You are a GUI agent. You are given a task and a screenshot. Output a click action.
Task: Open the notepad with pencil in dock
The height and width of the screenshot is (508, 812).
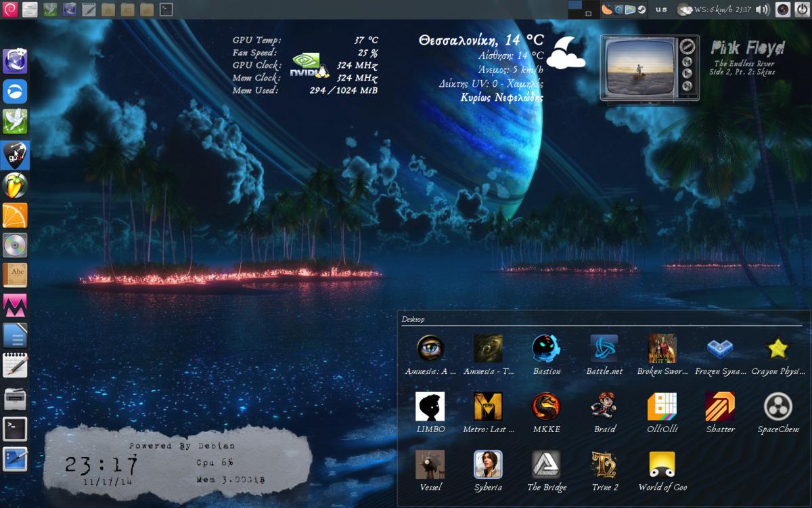(x=15, y=366)
